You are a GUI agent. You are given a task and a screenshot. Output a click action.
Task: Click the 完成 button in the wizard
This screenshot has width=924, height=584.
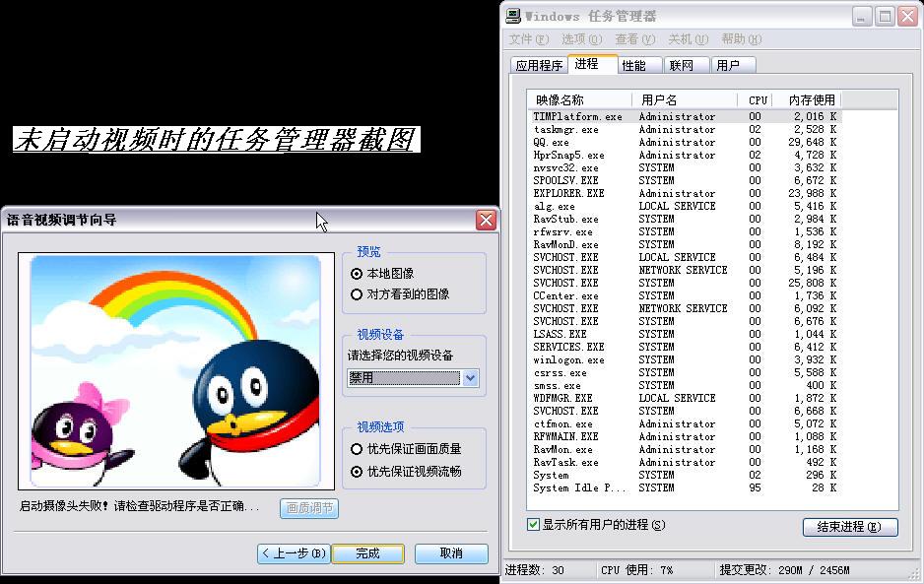click(x=367, y=553)
